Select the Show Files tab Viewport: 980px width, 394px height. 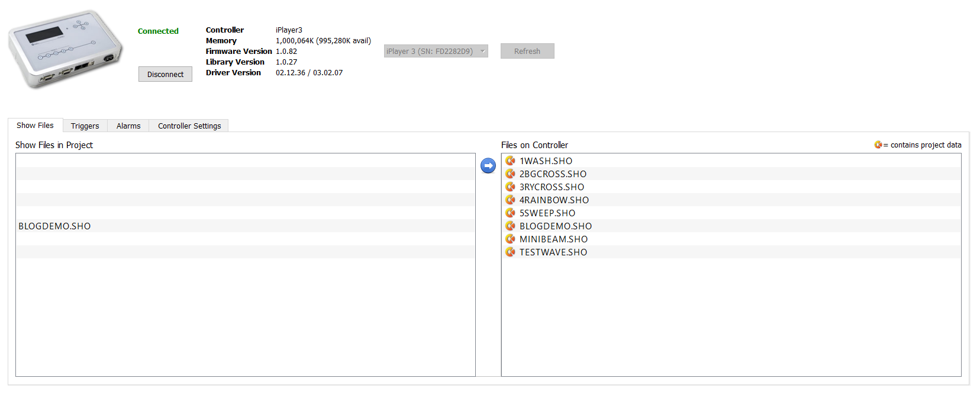35,126
